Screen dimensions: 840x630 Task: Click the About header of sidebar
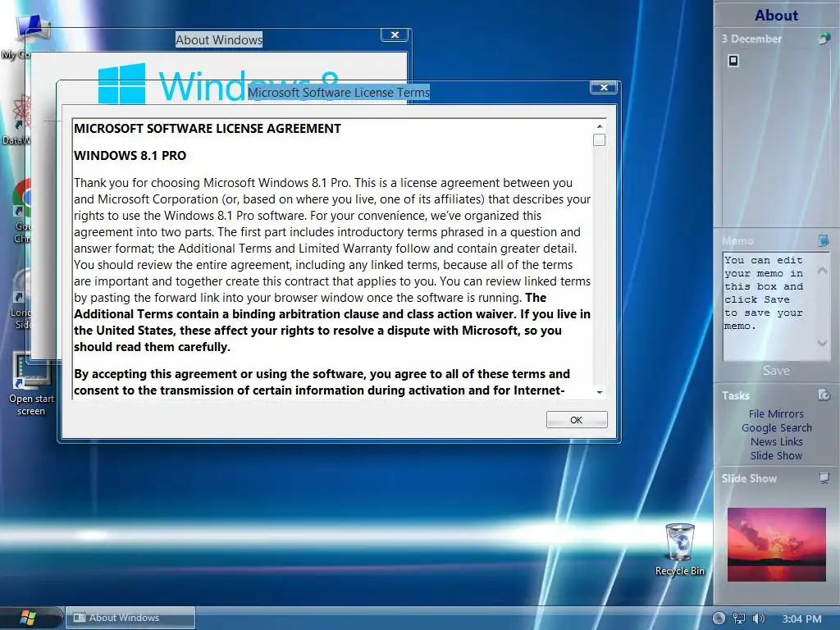[x=776, y=15]
